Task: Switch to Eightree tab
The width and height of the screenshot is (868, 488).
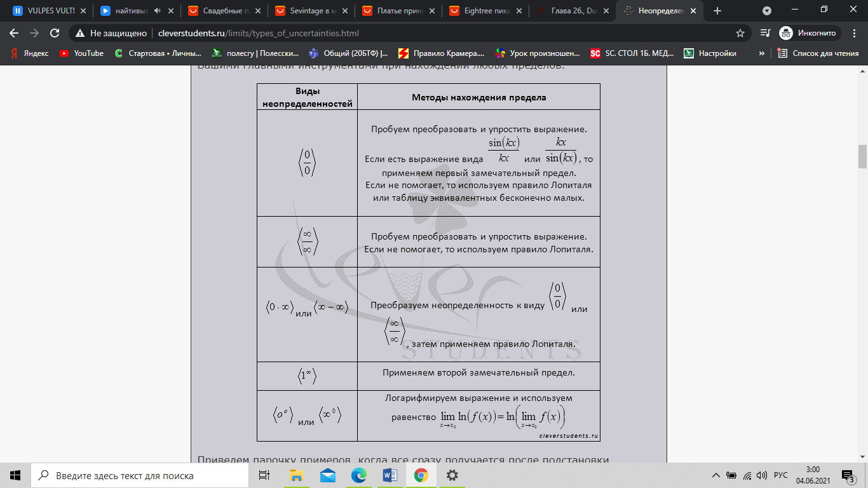Action: 485,11
